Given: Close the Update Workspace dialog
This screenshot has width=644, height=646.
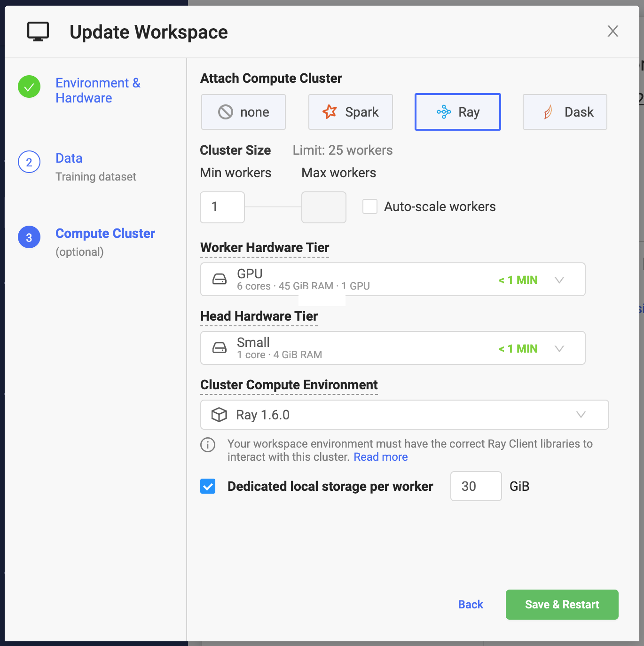Looking at the screenshot, I should (x=613, y=31).
